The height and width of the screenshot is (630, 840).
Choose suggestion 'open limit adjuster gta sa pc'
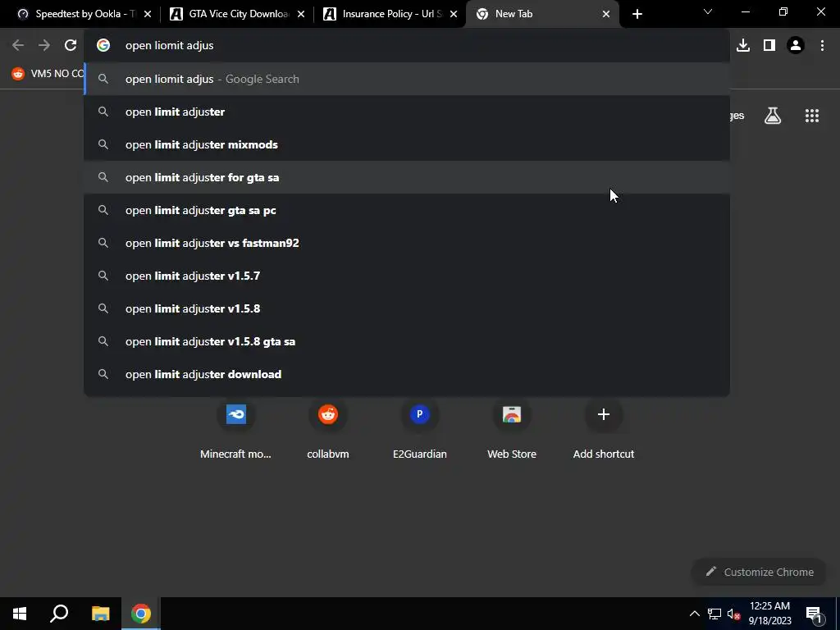tap(407, 210)
